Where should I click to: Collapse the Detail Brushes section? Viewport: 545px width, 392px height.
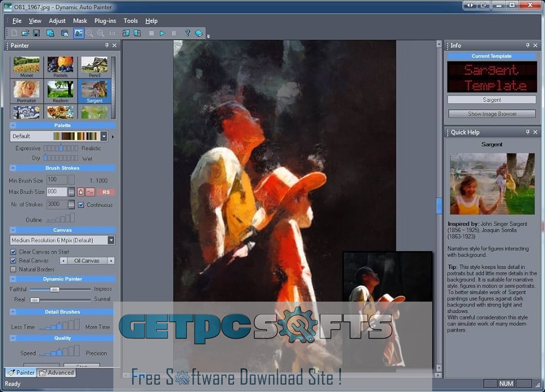coord(13,311)
